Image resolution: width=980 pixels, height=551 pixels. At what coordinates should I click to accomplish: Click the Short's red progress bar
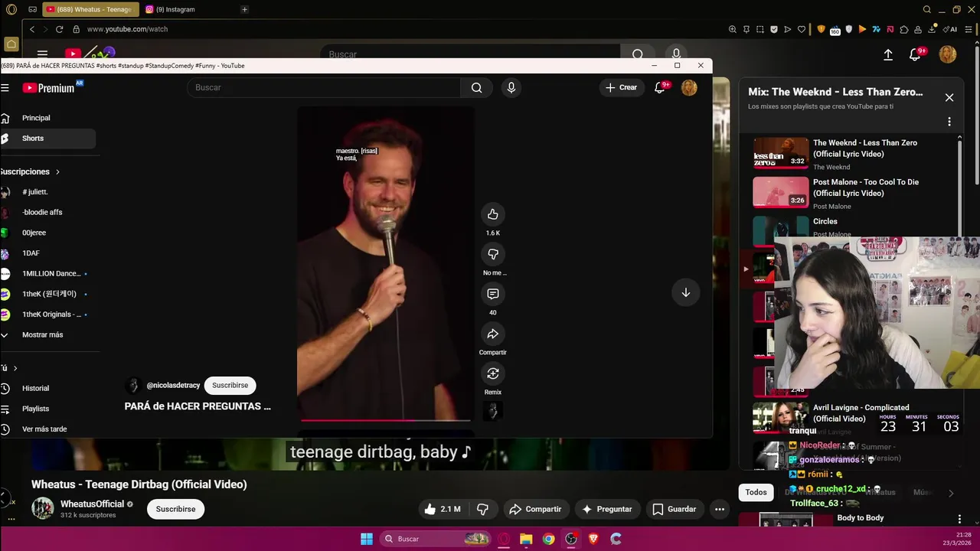(x=386, y=420)
